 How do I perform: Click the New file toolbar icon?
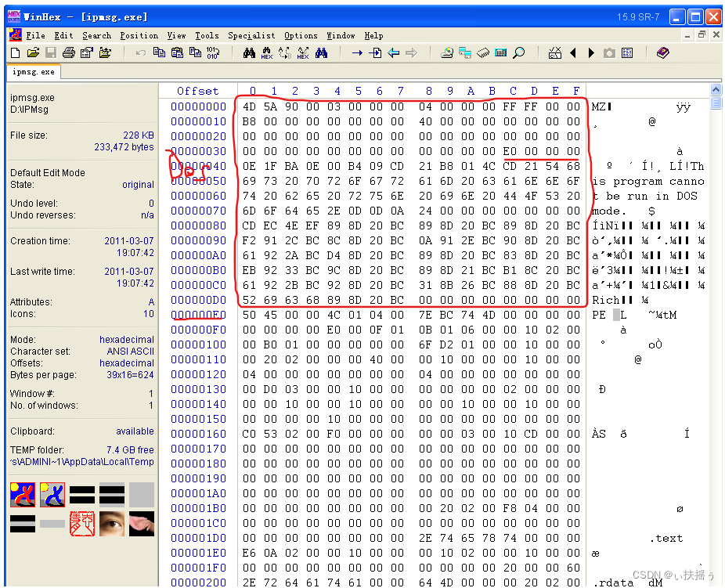click(15, 52)
